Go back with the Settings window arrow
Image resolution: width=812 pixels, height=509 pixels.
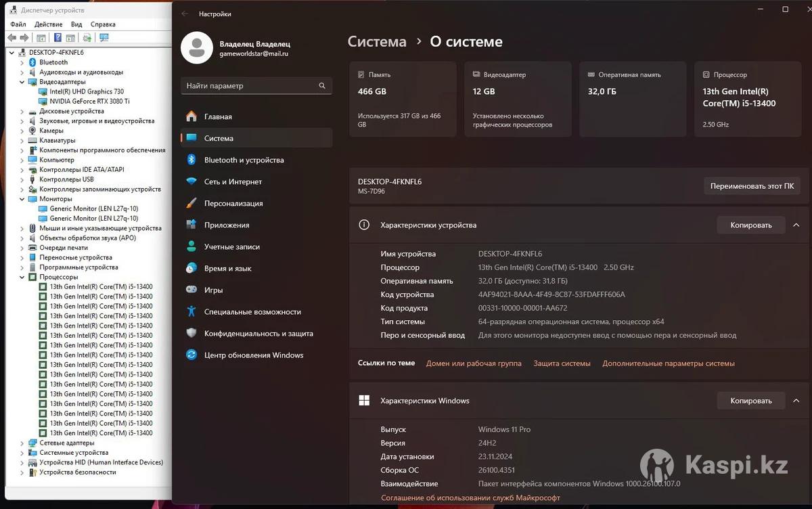[x=185, y=14]
